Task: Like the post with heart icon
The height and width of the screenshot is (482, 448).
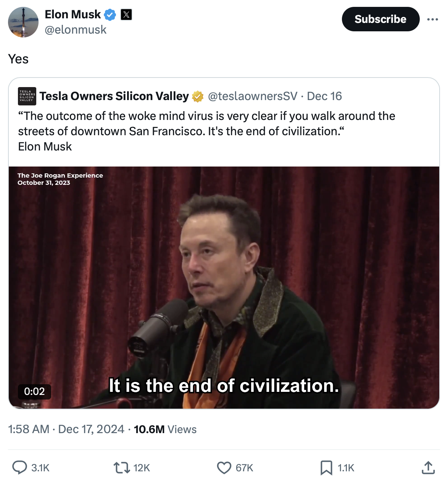Action: [224, 467]
